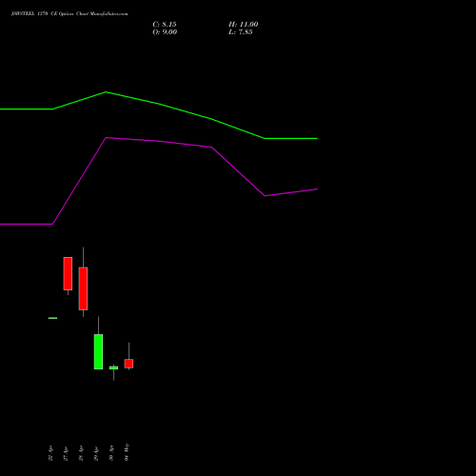Screen dimensions: 476x476
Task: Click the 04 May date label
Action: [x=127, y=452]
